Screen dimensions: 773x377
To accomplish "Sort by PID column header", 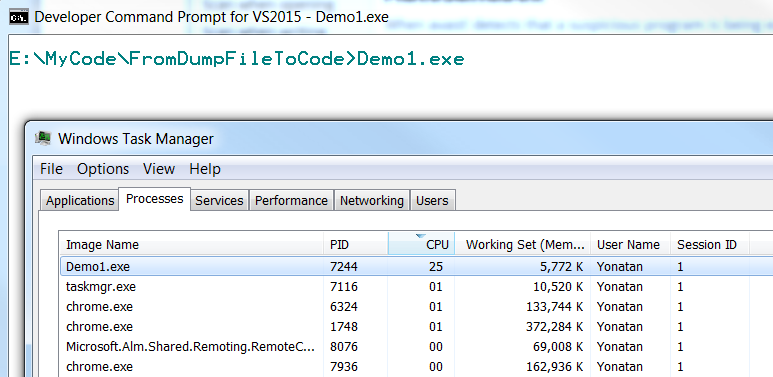I will pos(356,244).
